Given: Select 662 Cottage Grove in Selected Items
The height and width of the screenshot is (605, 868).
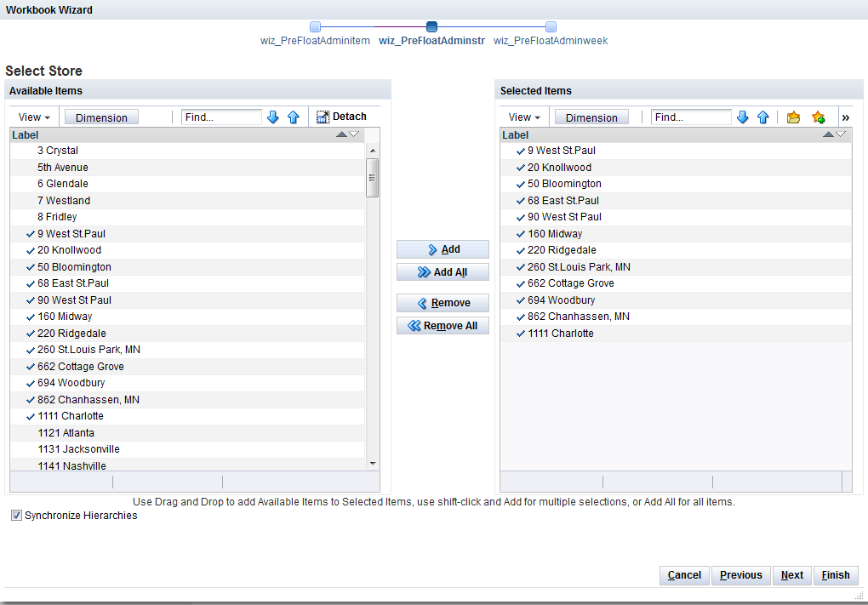Looking at the screenshot, I should (x=676, y=283).
